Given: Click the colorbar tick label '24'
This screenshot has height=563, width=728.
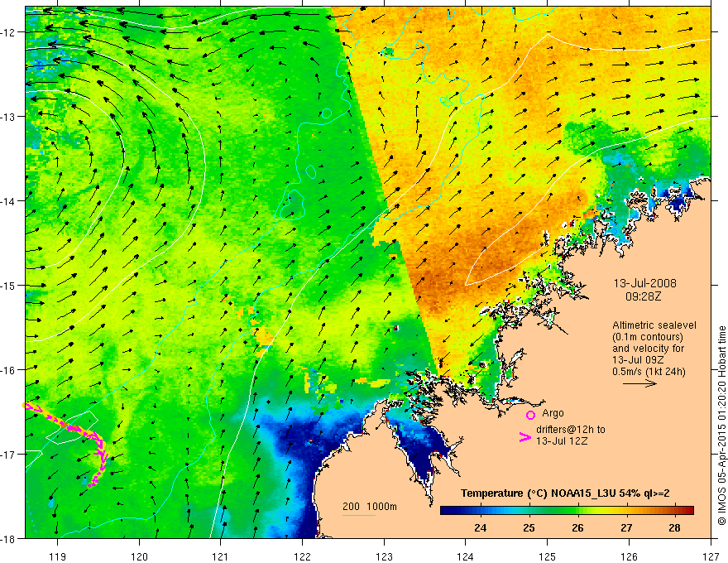Looking at the screenshot, I should click(x=480, y=528).
